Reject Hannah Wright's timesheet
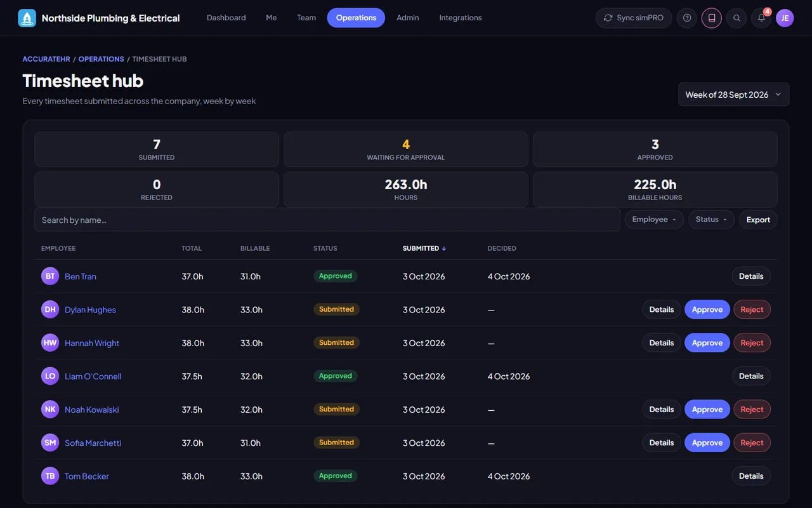 tap(752, 343)
